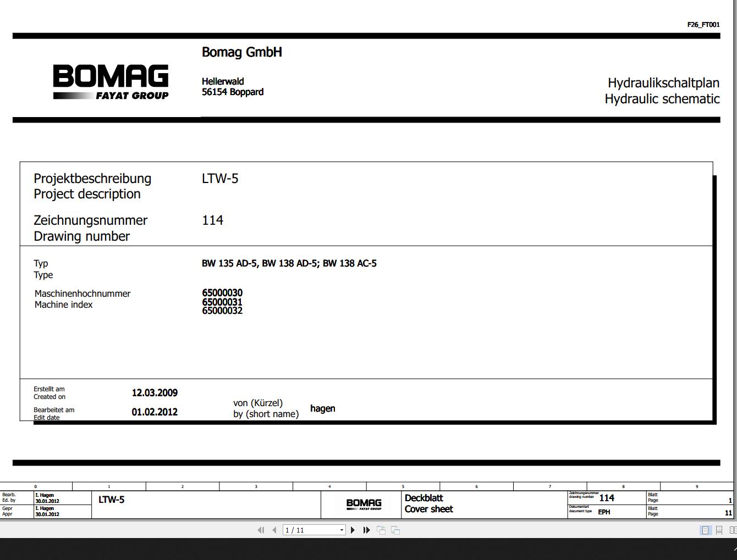Jump to the last page
The image size is (737, 560).
(367, 530)
